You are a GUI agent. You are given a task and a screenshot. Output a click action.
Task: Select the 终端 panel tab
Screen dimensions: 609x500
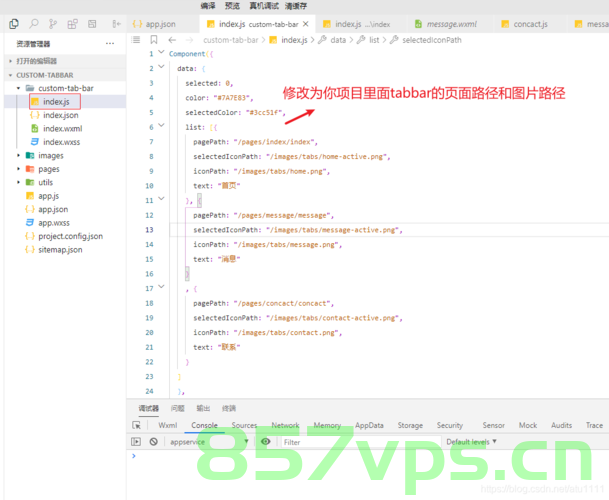point(229,408)
